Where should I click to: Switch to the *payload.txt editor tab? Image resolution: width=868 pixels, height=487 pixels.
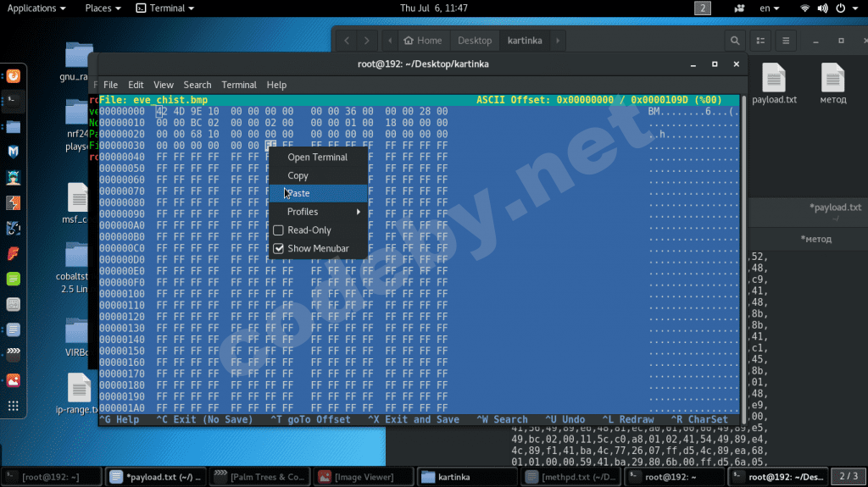coord(835,208)
